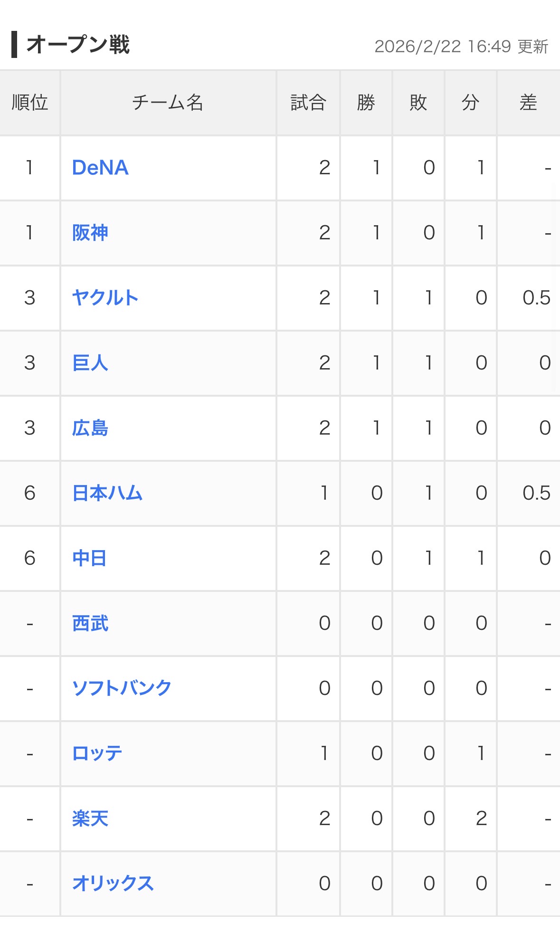Click the ヤクルト team link
The image size is (560, 933).
tap(105, 298)
